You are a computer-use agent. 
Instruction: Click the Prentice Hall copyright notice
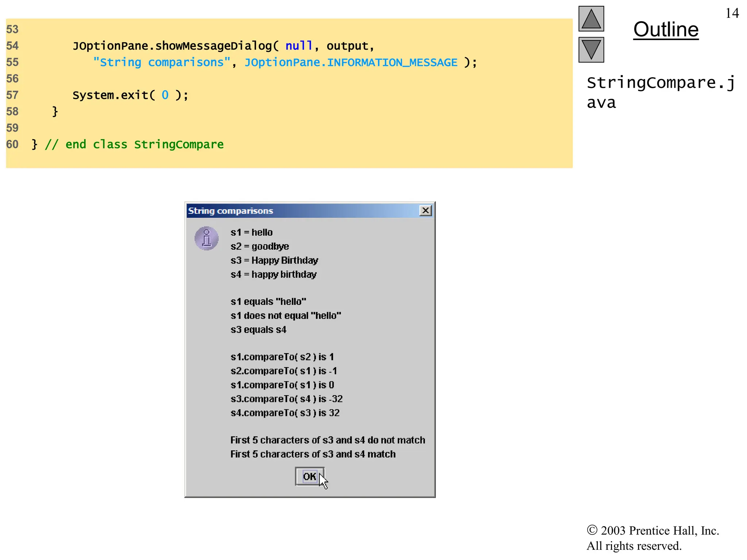(653, 538)
